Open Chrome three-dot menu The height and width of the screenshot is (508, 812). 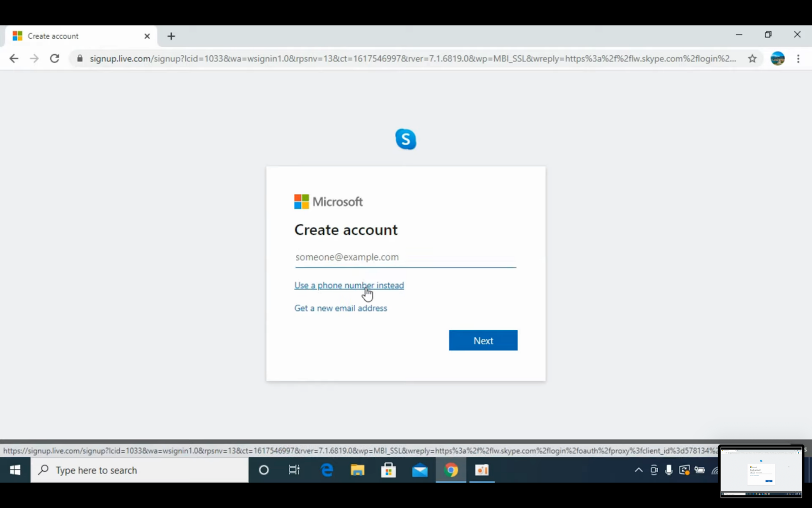click(x=798, y=58)
